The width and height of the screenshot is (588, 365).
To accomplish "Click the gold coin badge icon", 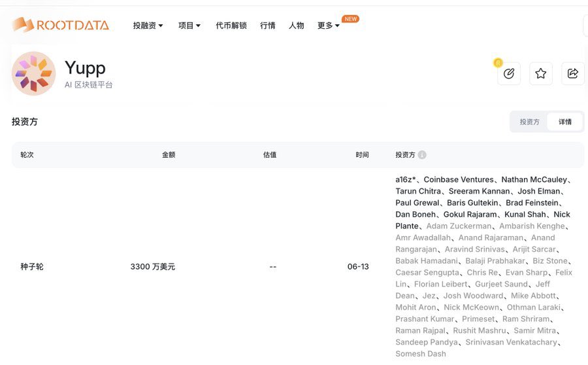I will [x=498, y=63].
